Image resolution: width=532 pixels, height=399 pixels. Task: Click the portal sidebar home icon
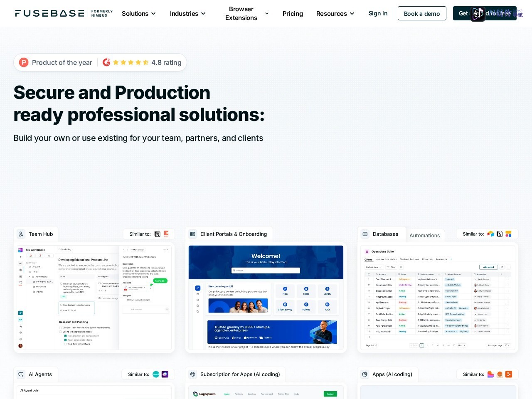tap(198, 288)
